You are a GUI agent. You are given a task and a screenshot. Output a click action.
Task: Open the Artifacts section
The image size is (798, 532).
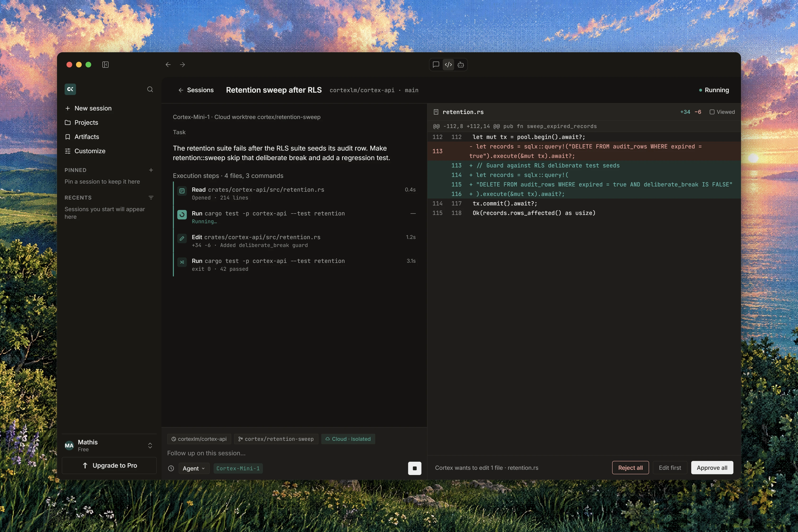(x=109, y=137)
